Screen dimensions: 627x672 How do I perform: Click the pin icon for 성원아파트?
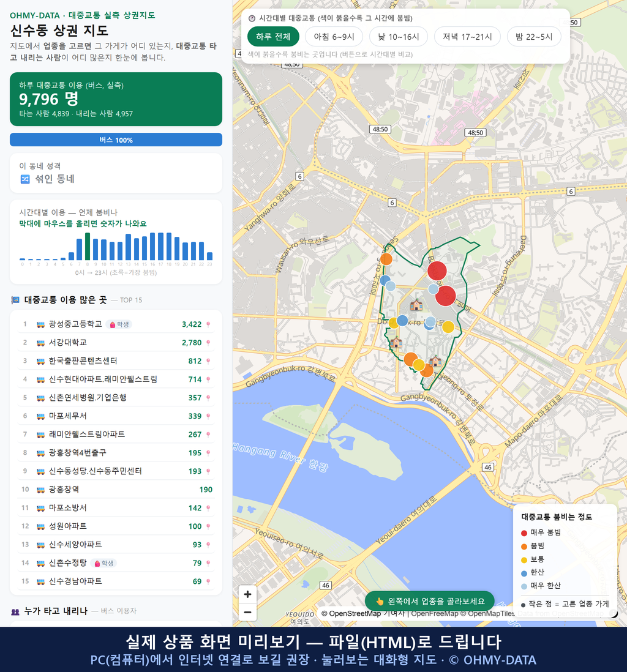[208, 526]
